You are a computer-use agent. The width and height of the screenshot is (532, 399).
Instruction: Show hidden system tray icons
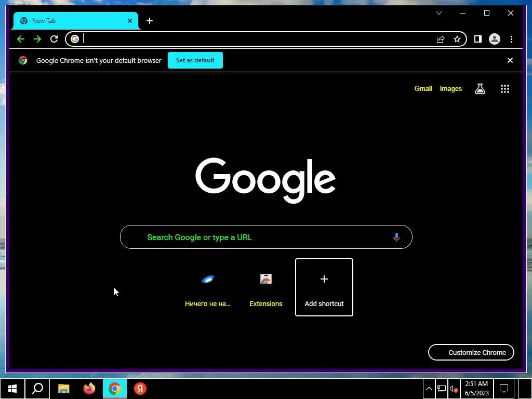pos(429,389)
